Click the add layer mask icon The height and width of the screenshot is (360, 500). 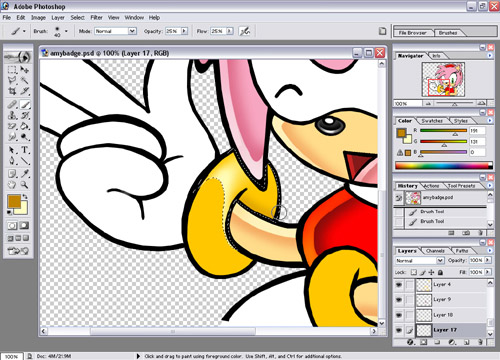point(424,342)
